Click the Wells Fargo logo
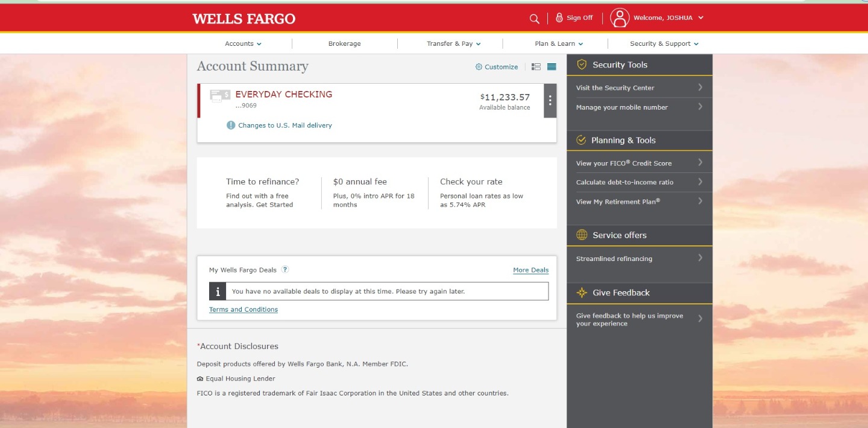The width and height of the screenshot is (868, 428). [244, 19]
